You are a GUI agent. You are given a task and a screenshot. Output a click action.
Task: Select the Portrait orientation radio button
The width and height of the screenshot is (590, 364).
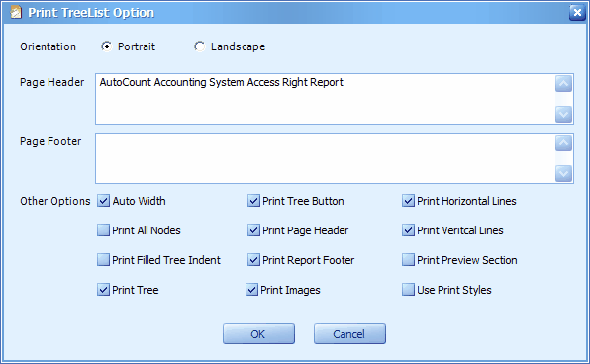click(x=107, y=46)
